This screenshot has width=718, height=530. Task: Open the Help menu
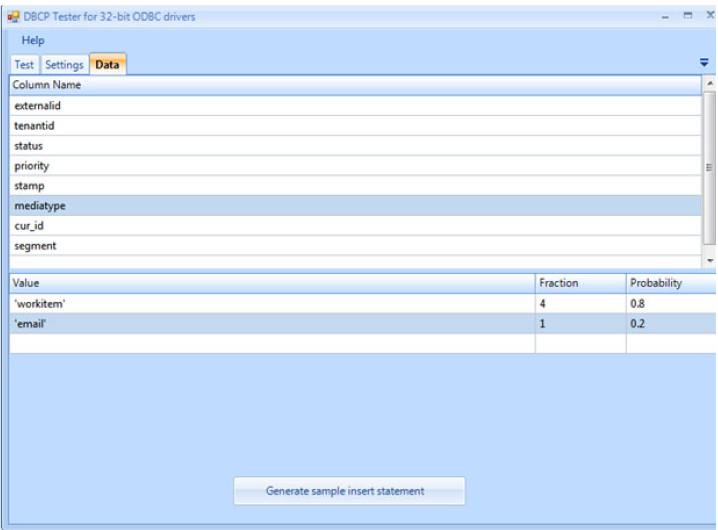[33, 40]
